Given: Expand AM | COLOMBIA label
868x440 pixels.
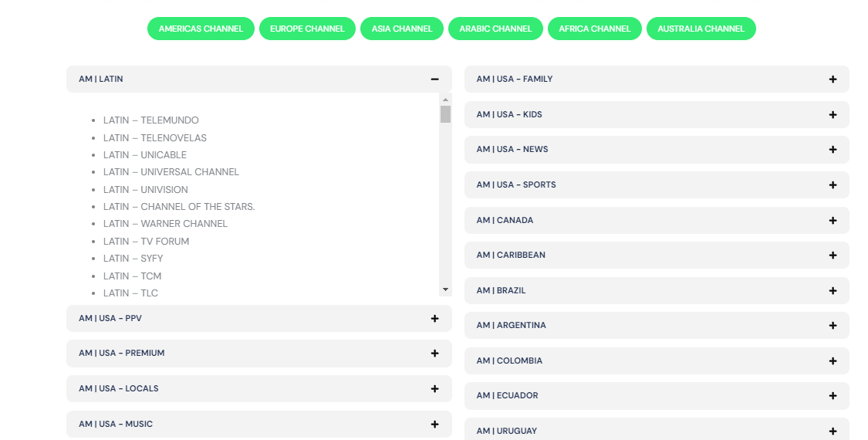Looking at the screenshot, I should click(509, 360).
